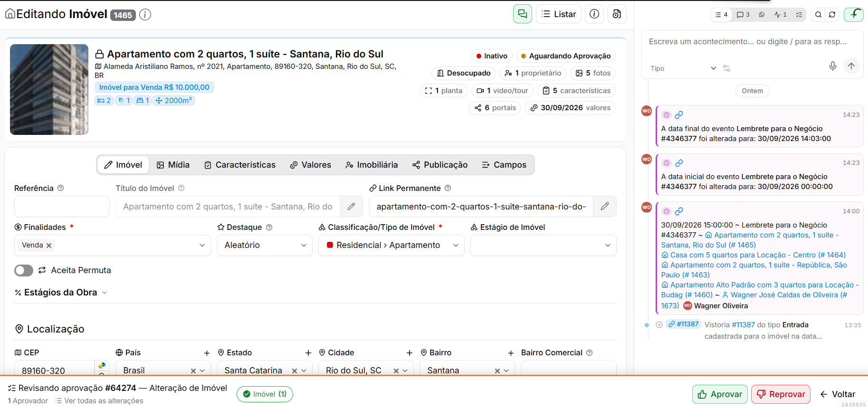Add a new País with plus icon
Screen dimensions: 868x408
coord(207,353)
